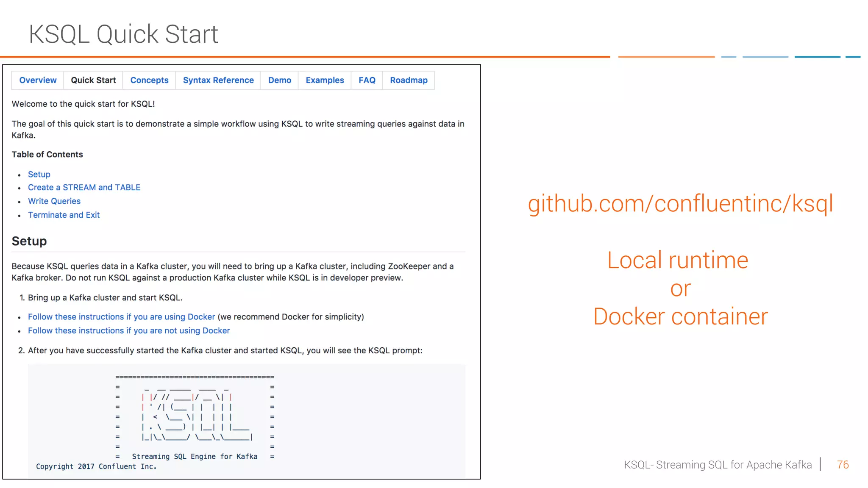The height and width of the screenshot is (488, 868).
Task: Click the footer KSQL- Streaming SQL for Apache Kafka
Action: tap(718, 465)
